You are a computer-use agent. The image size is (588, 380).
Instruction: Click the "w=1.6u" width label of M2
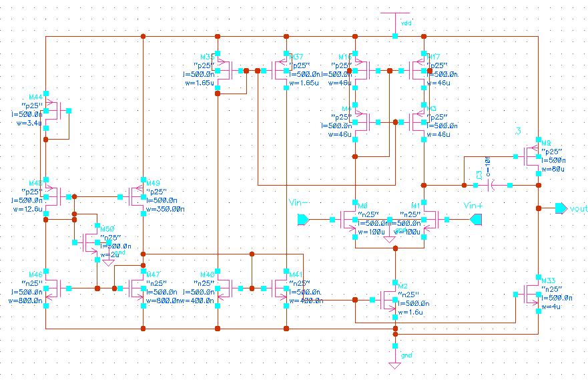[410, 312]
